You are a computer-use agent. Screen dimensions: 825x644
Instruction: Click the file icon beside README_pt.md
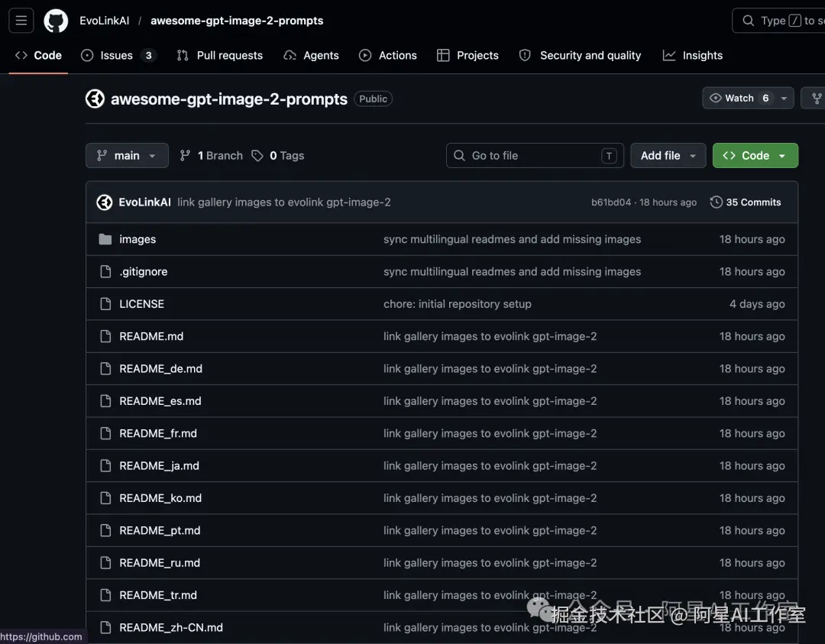coord(105,530)
